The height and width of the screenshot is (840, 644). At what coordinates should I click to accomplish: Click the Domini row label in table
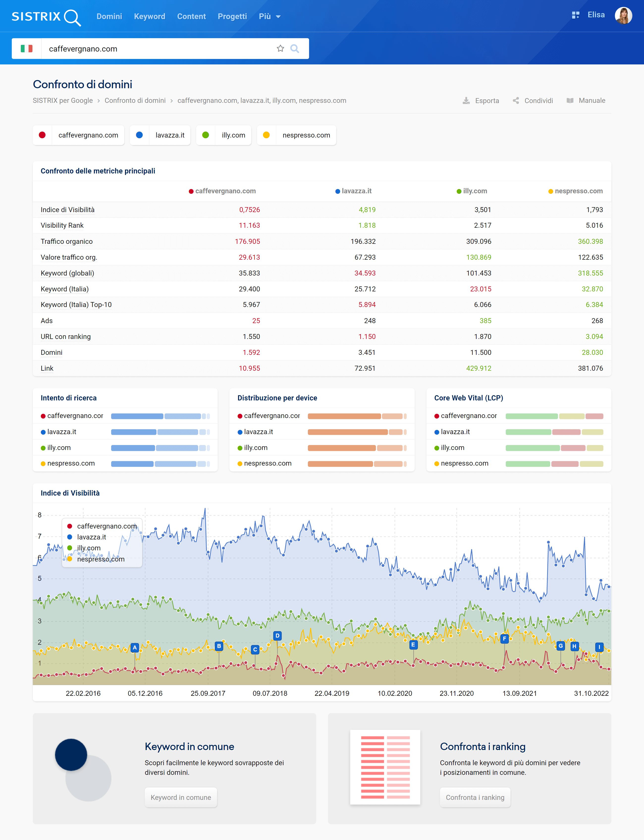[51, 352]
